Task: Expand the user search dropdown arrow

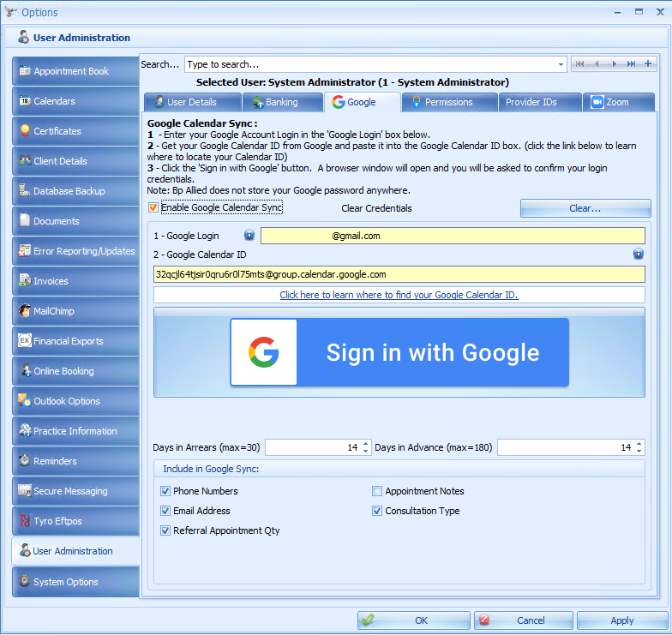Action: point(561,65)
